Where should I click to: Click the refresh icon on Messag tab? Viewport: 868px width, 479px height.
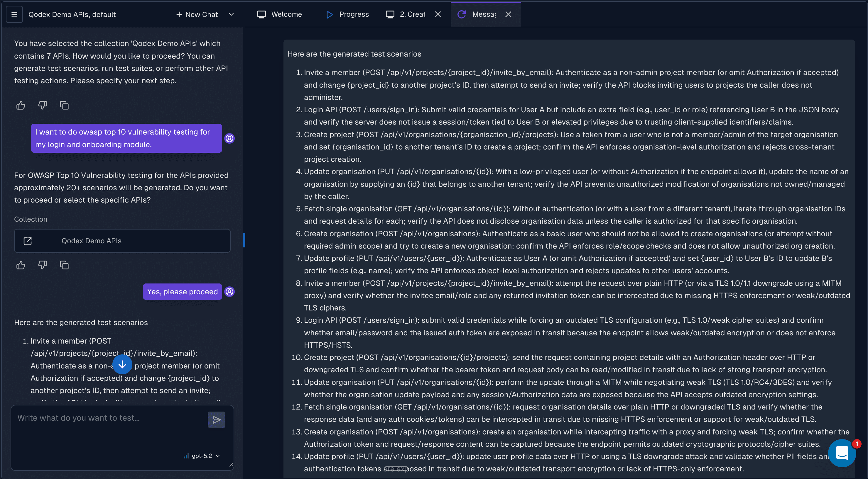tap(462, 14)
